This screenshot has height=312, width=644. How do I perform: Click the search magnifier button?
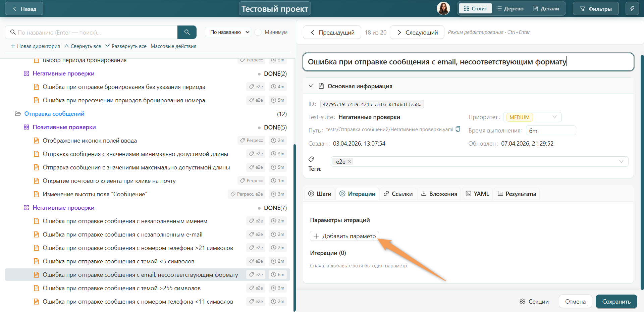click(187, 32)
